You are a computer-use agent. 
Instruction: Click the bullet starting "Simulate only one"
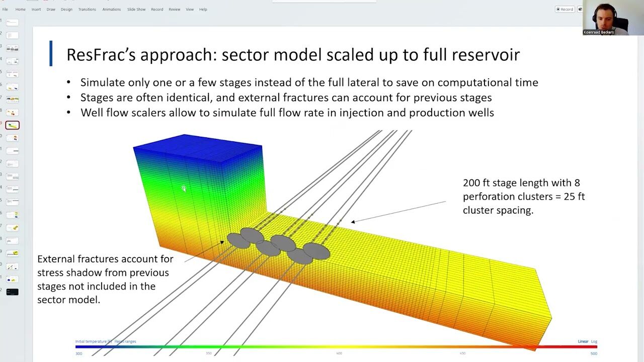click(x=309, y=82)
